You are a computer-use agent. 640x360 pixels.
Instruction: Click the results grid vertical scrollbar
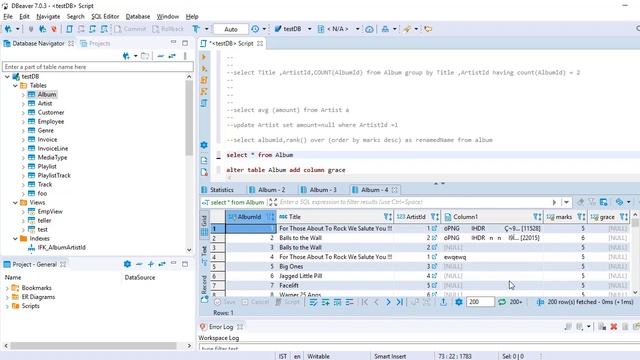tap(635, 223)
